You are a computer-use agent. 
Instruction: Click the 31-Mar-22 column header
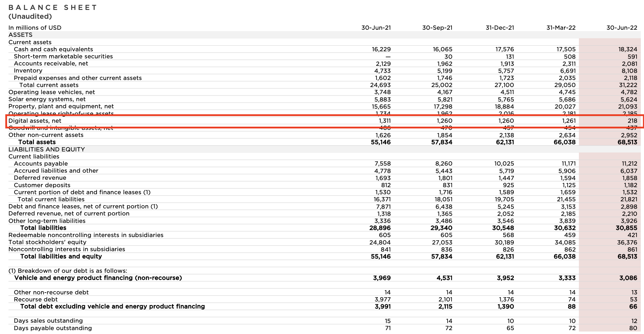tap(561, 28)
